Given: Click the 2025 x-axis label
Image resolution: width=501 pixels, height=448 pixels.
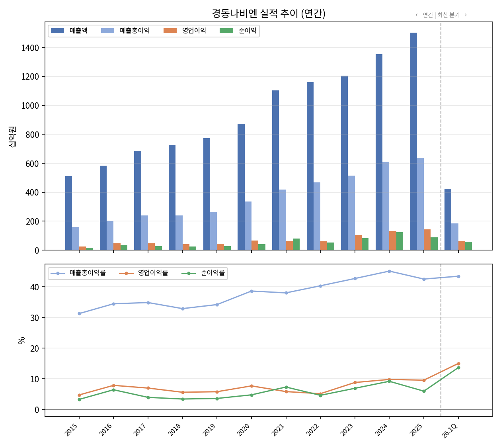Looking at the screenshot, I should 417,430.
